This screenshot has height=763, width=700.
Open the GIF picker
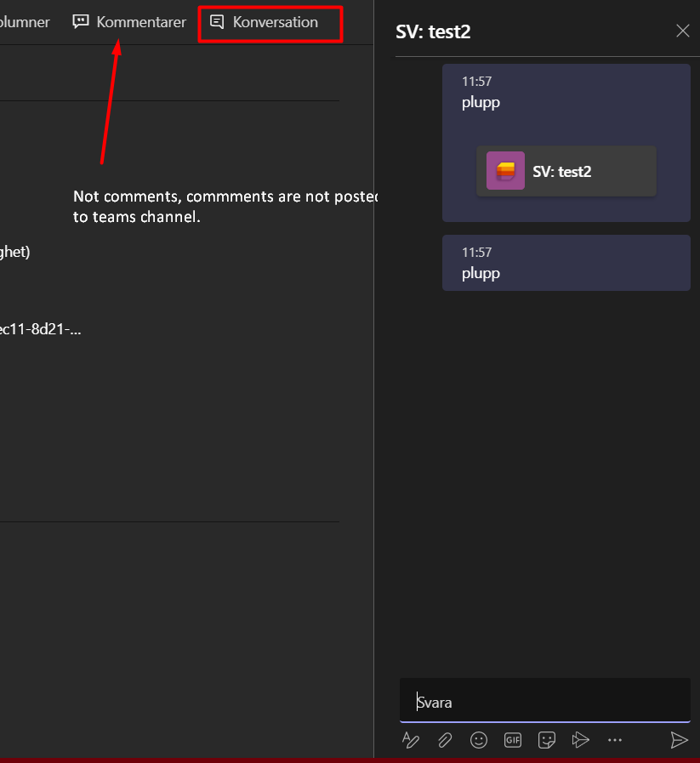point(513,740)
